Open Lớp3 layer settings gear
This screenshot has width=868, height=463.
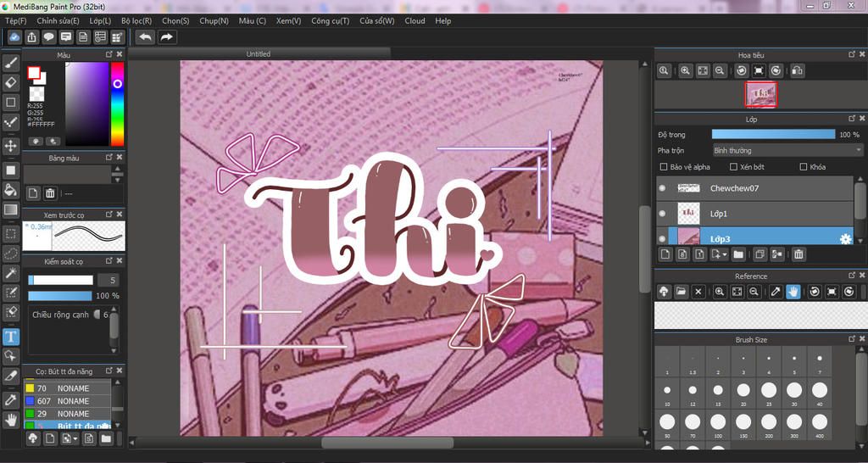[846, 239]
